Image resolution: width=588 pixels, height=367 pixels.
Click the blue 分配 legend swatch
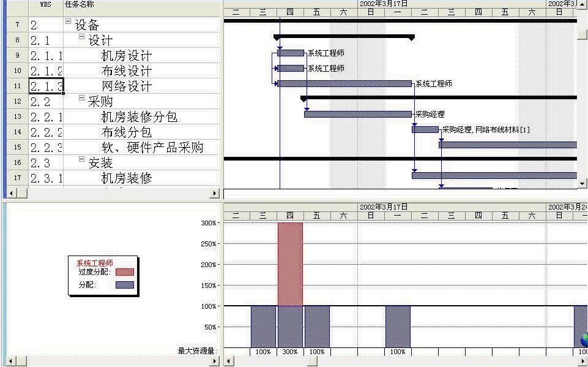124,285
